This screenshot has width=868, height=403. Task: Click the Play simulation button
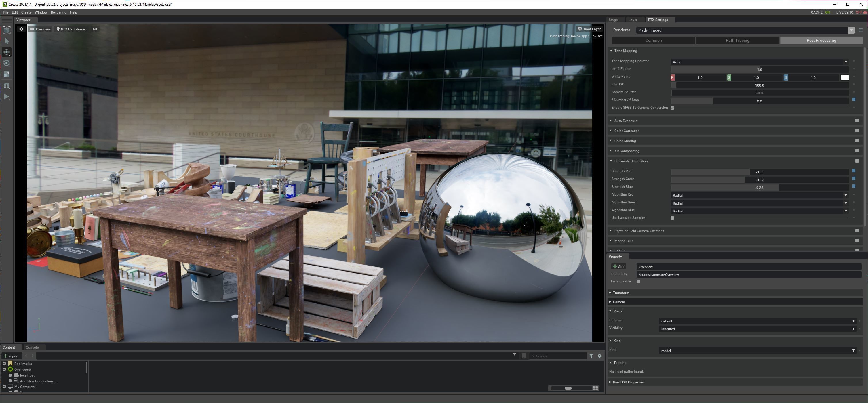click(x=7, y=97)
